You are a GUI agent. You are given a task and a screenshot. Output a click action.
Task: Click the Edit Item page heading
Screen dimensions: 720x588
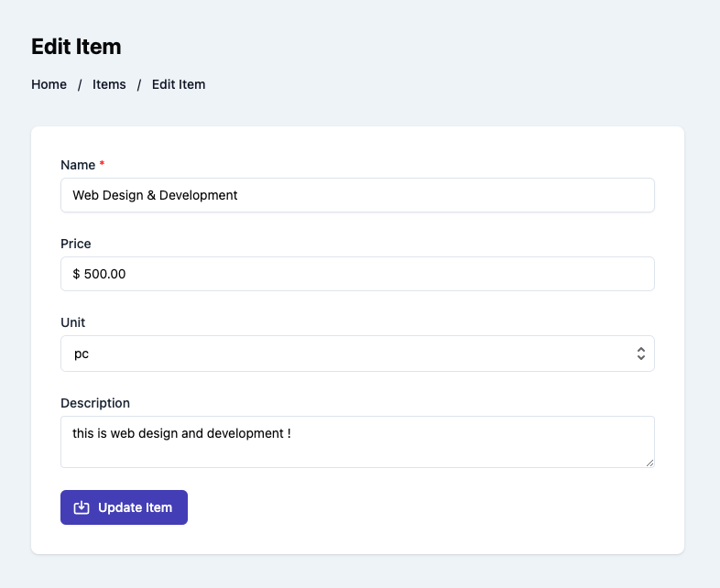click(76, 47)
